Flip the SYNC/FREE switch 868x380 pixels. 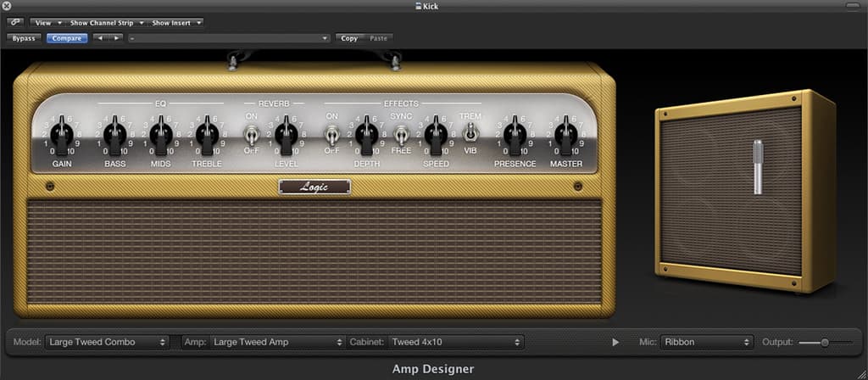401,134
